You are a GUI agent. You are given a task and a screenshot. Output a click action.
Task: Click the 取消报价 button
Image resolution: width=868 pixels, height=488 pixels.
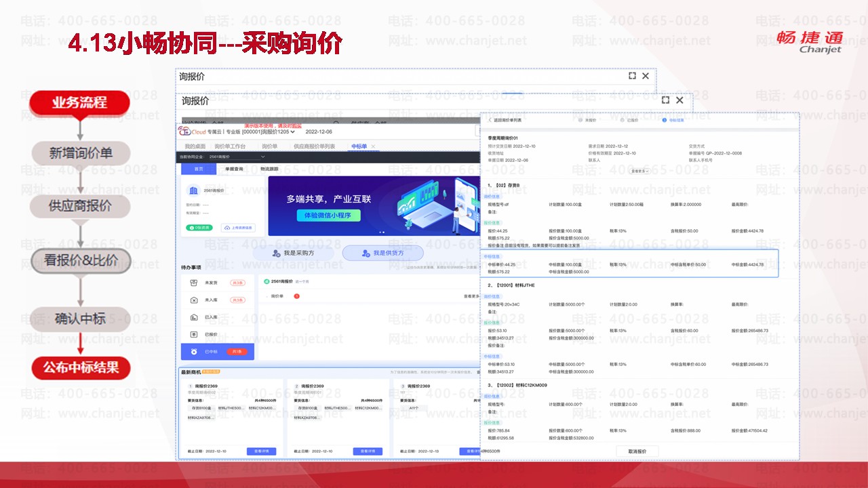[x=637, y=451]
